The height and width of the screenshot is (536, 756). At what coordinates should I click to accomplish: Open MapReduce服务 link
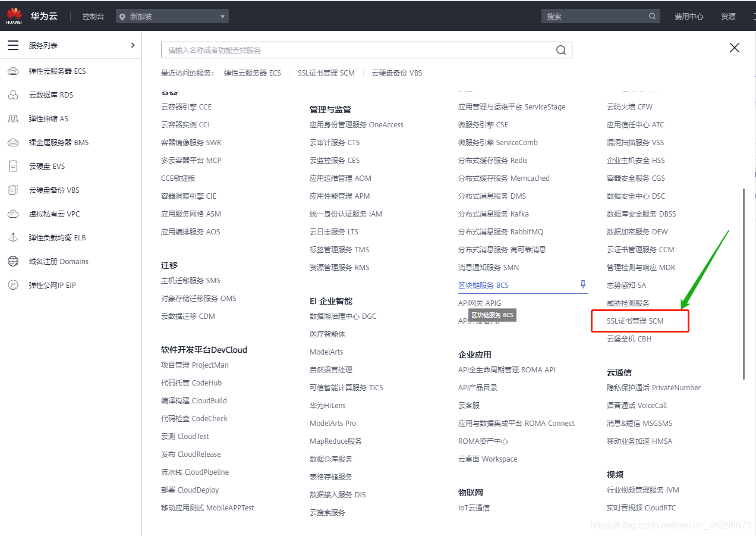pos(336,441)
